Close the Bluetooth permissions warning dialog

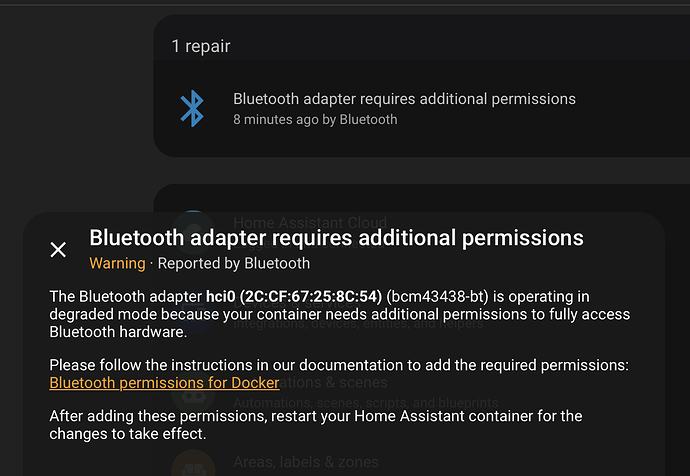58,249
